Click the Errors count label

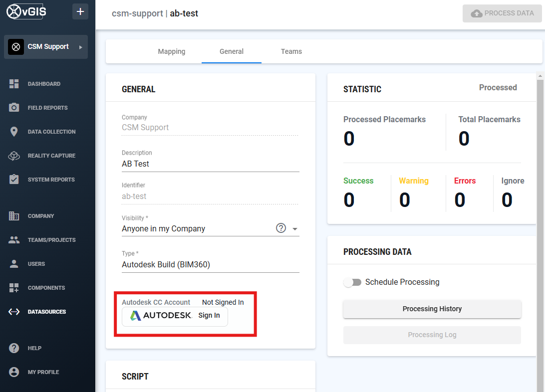[x=465, y=181]
